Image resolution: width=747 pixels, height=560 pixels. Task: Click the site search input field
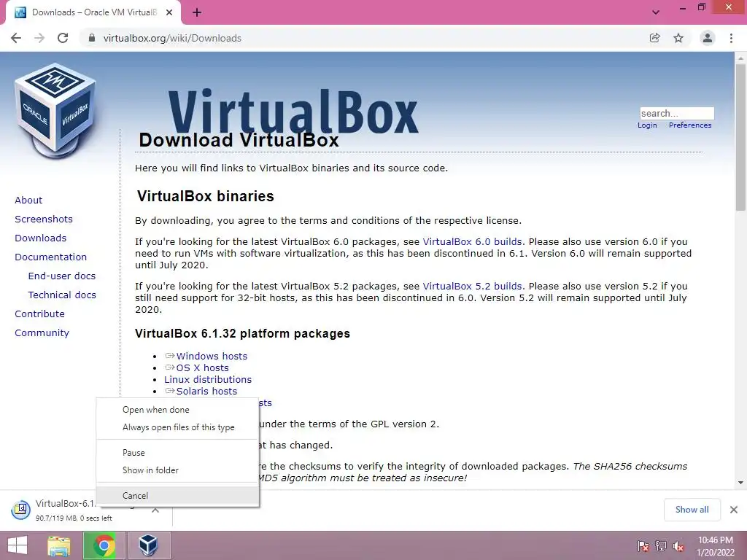[x=677, y=113]
